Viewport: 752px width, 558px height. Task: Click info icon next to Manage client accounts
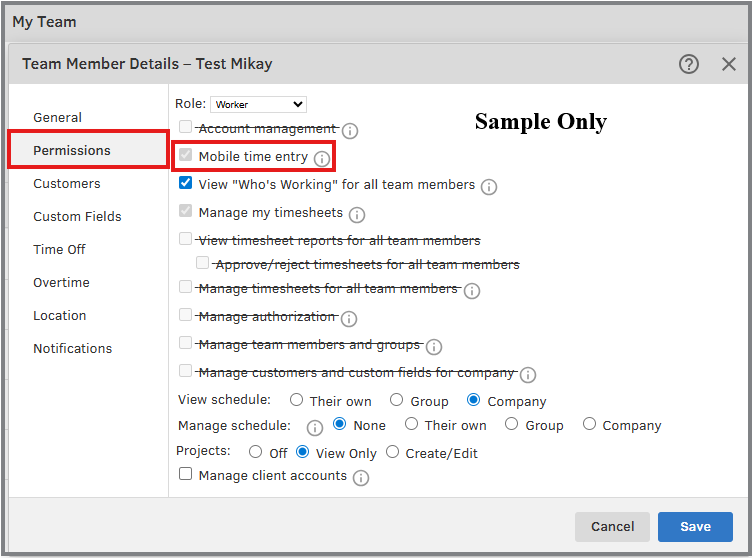pos(361,478)
